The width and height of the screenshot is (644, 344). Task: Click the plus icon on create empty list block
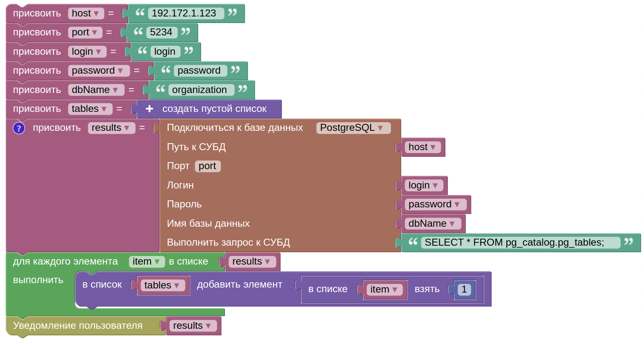click(150, 109)
